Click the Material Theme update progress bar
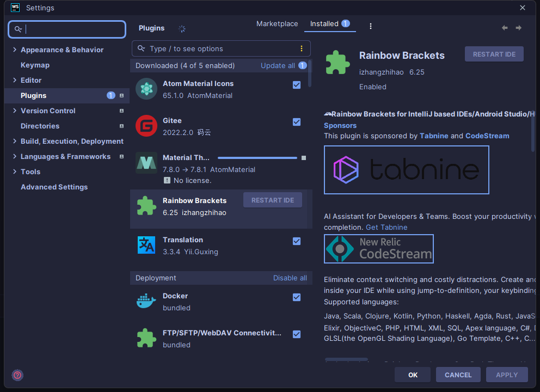Viewport: 540px width, 392px height. (257, 158)
